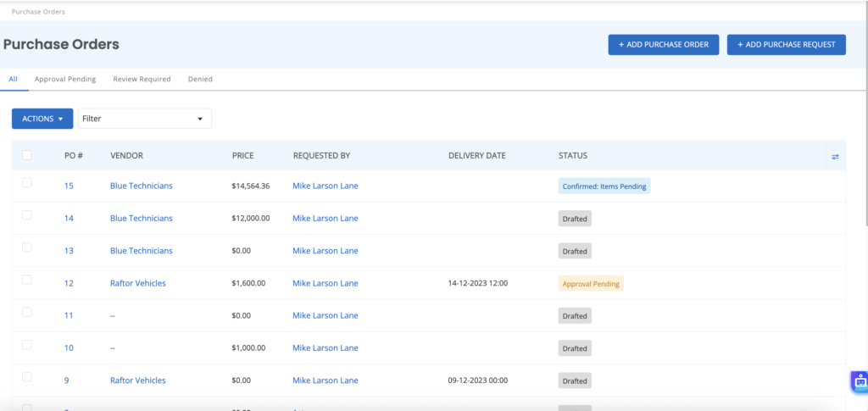Tick the checkbox for purchase order 9
This screenshot has height=411, width=868.
pos(27,377)
